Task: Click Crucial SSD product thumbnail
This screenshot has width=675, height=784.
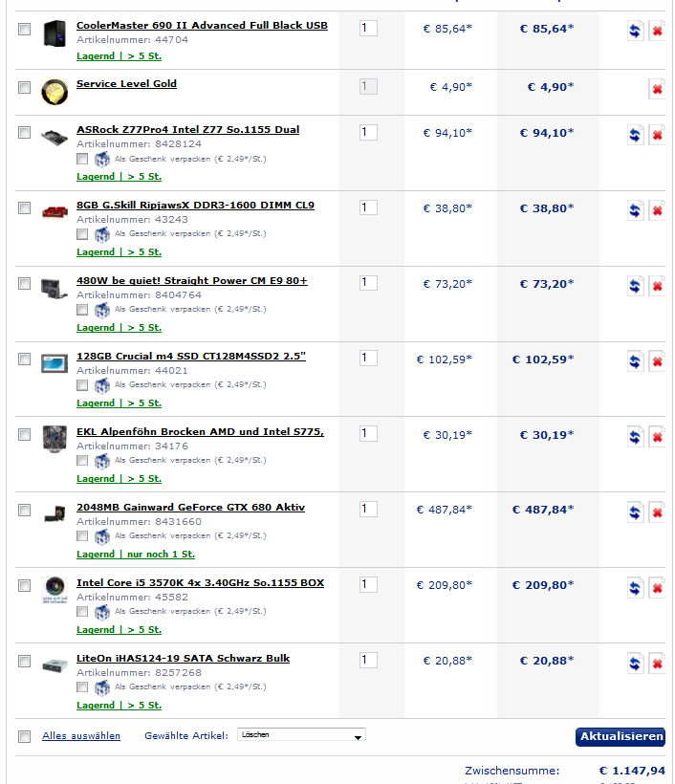Action: [x=54, y=363]
